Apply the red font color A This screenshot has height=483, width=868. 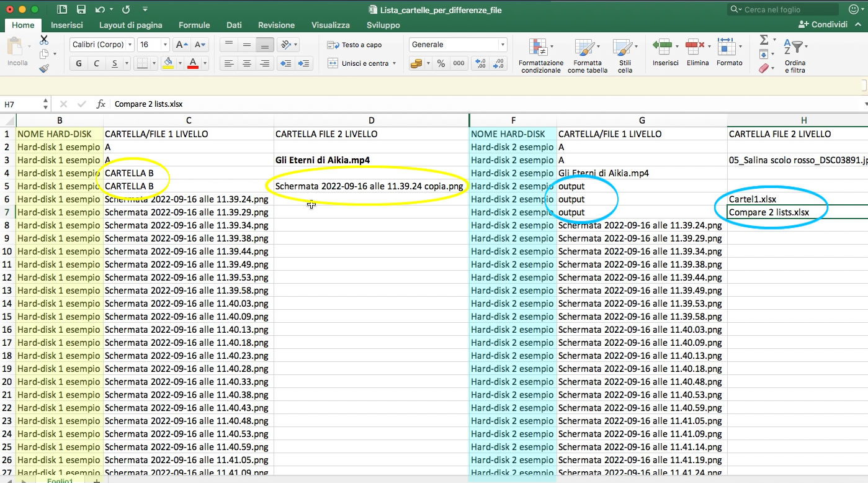pos(192,63)
